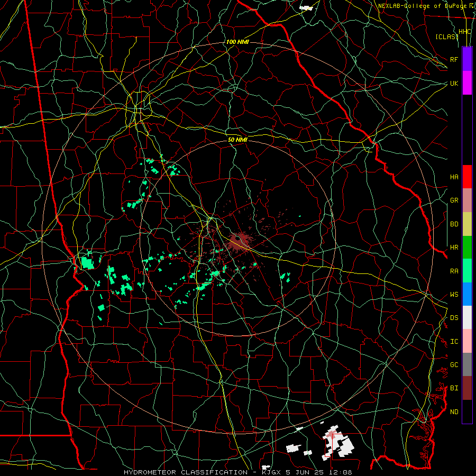
Task: Select the dusty-pink GR legend swatch
Action: (467, 200)
